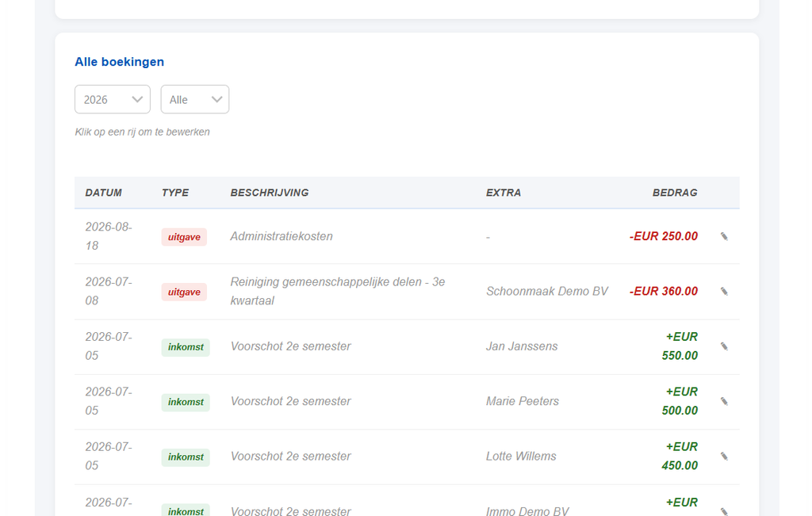Click the Marie Peeters cell
Screen dimensions: 812x516
click(523, 401)
